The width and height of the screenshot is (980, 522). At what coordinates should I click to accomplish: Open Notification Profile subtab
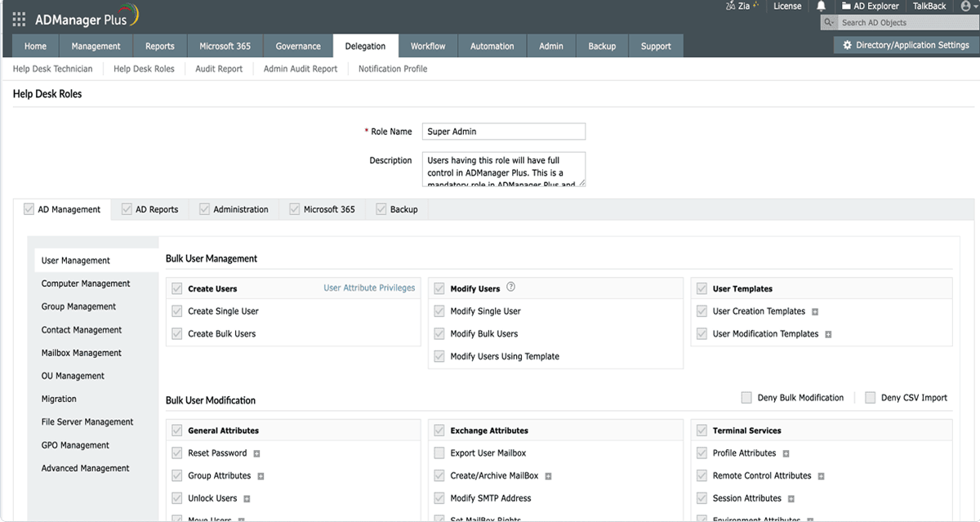coord(393,69)
